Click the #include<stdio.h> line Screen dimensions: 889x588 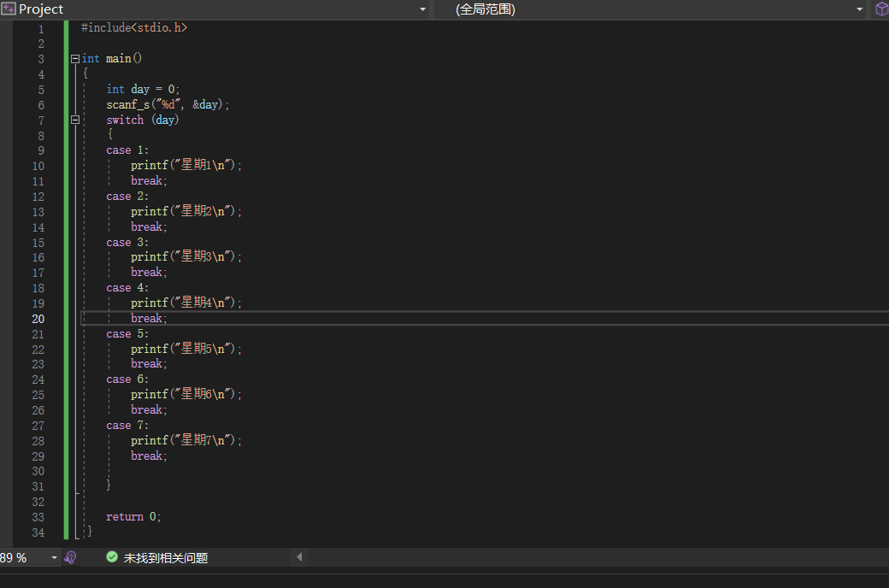[x=134, y=28]
